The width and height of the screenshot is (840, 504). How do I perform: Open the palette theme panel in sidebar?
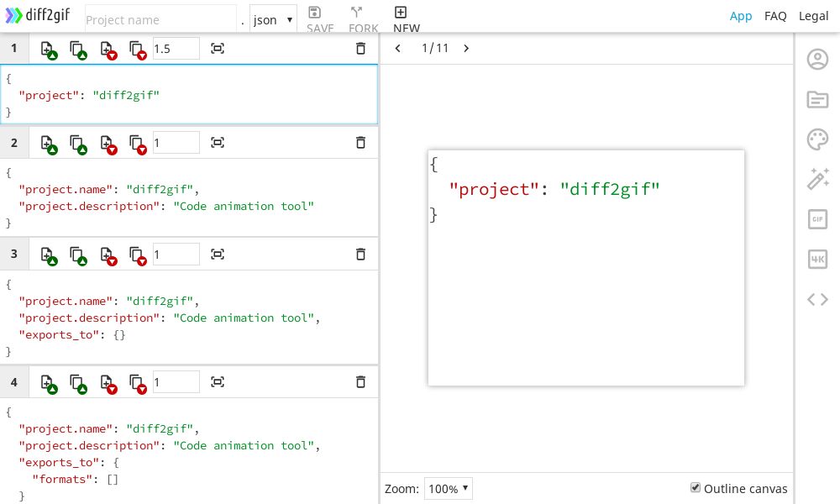(x=817, y=139)
